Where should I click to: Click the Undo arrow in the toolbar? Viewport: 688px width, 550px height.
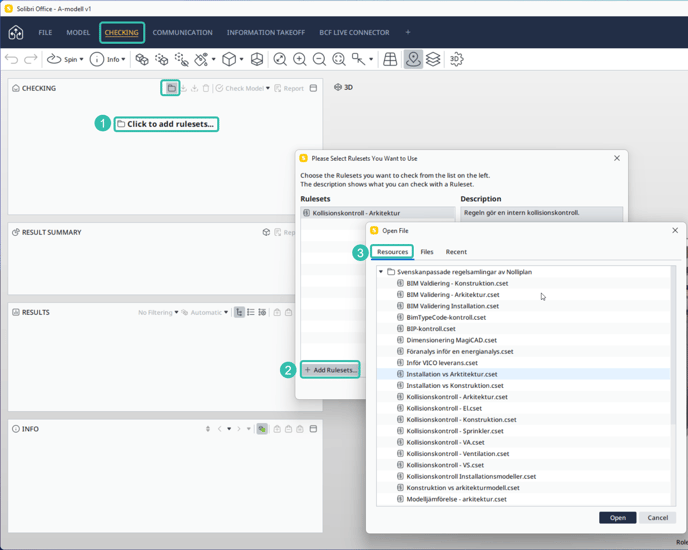pyautogui.click(x=11, y=59)
